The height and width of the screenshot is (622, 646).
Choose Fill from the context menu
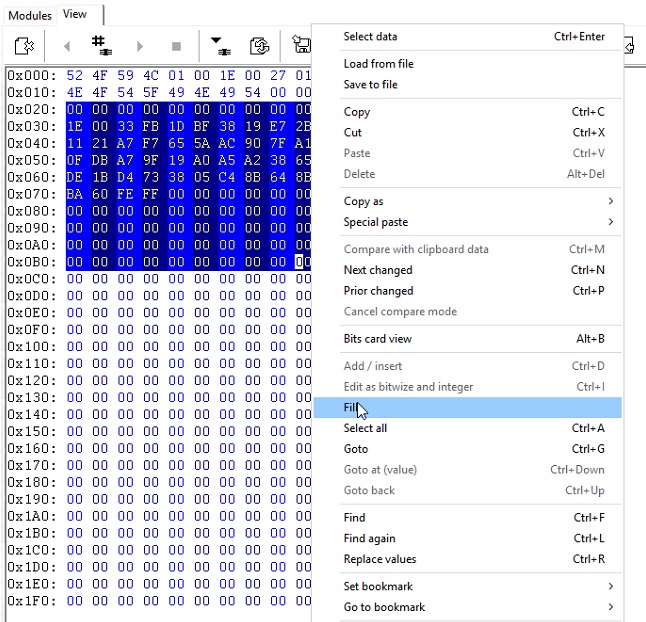coord(468,407)
